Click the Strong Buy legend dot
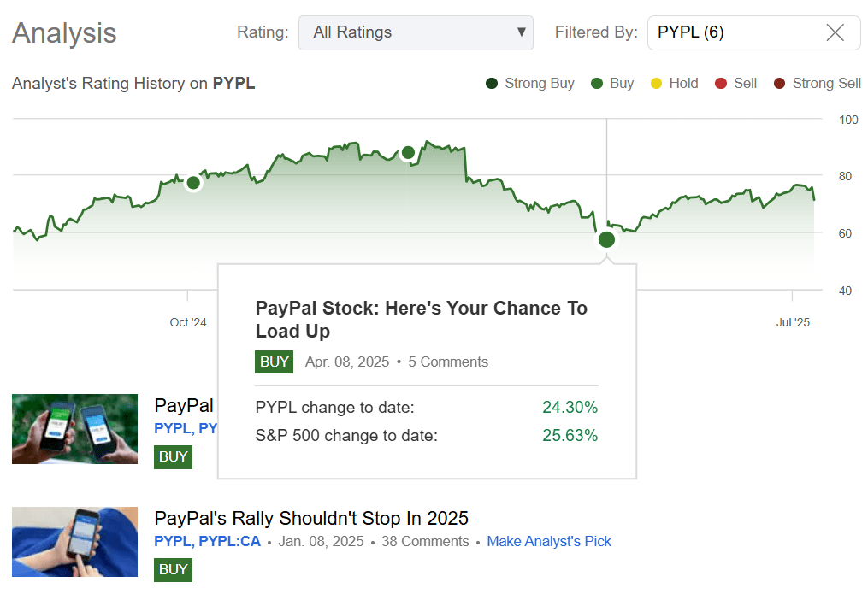The image size is (868, 594). point(492,83)
